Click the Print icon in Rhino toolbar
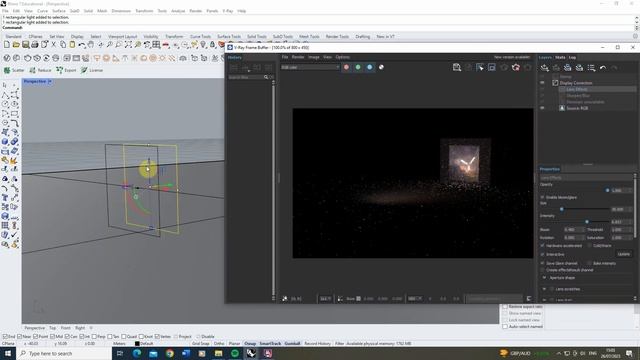 (35, 45)
